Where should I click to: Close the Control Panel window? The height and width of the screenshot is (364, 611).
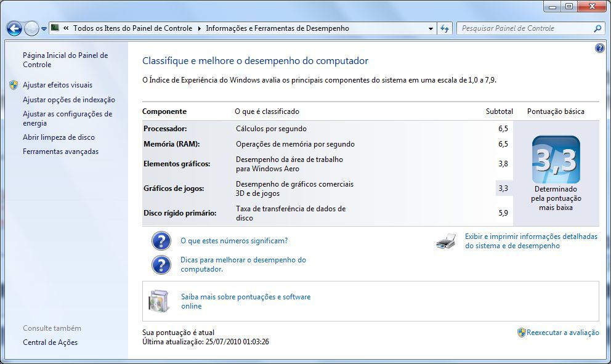click(593, 6)
